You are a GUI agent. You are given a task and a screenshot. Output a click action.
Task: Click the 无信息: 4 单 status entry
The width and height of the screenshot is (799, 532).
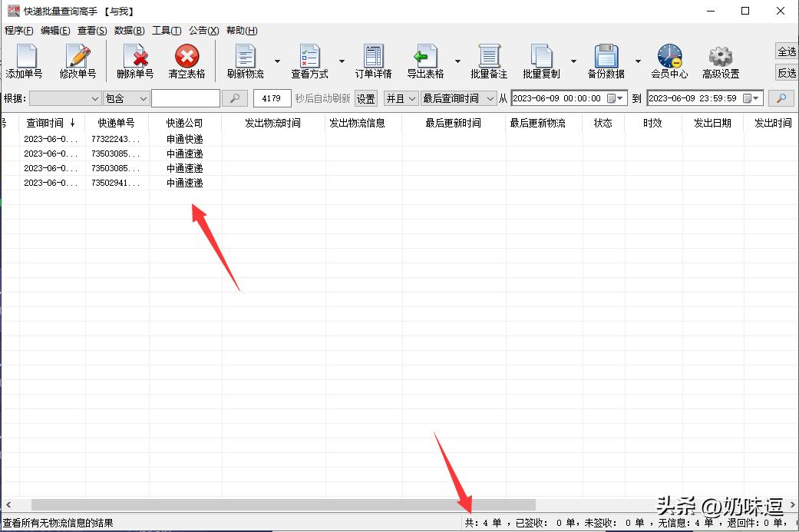click(x=685, y=523)
